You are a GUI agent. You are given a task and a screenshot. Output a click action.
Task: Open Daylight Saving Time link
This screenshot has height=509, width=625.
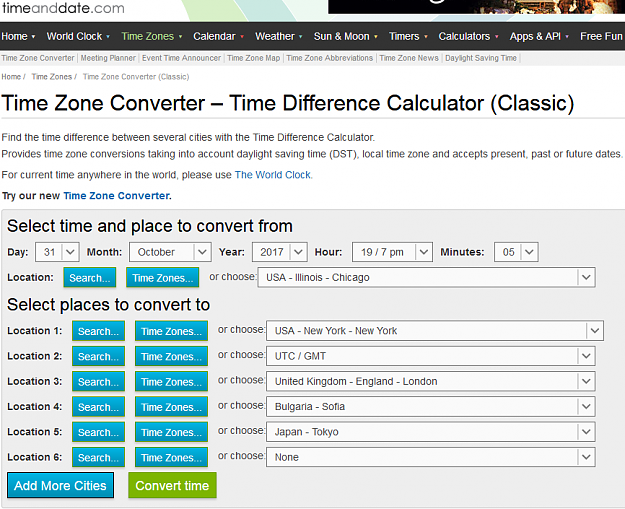point(481,58)
